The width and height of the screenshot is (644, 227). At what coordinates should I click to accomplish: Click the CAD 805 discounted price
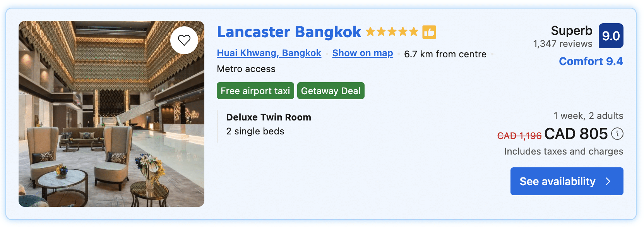point(576,134)
